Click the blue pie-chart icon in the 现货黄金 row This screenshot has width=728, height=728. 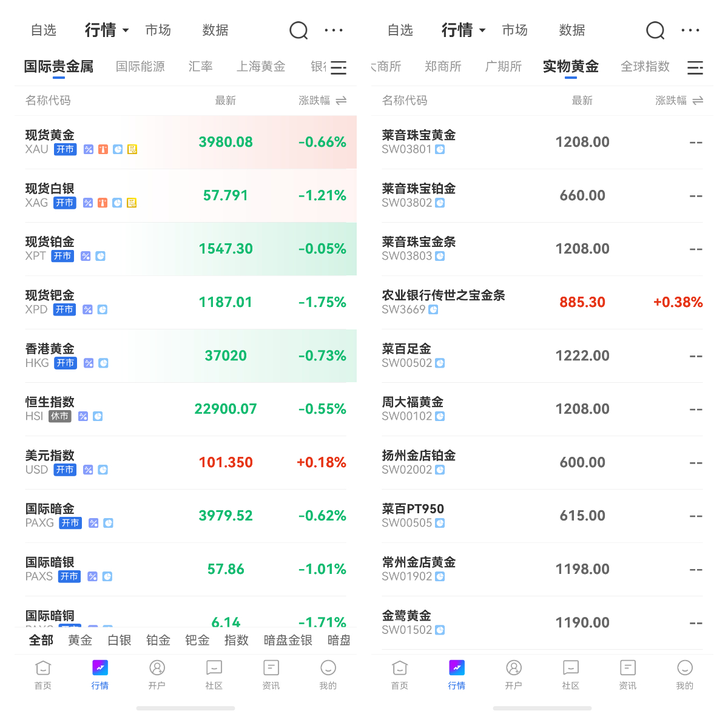pyautogui.click(x=118, y=149)
